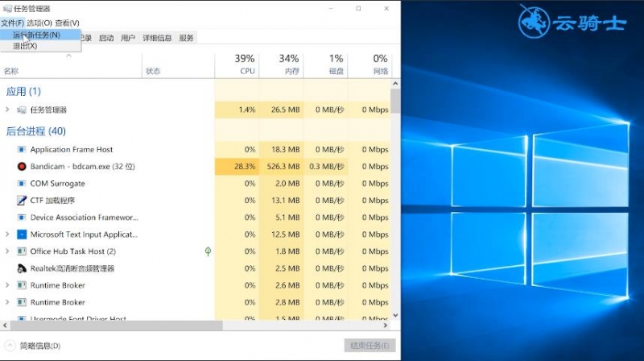The width and height of the screenshot is (644, 361).
Task: Click the 任务管理器 app row icon
Action: (22, 110)
